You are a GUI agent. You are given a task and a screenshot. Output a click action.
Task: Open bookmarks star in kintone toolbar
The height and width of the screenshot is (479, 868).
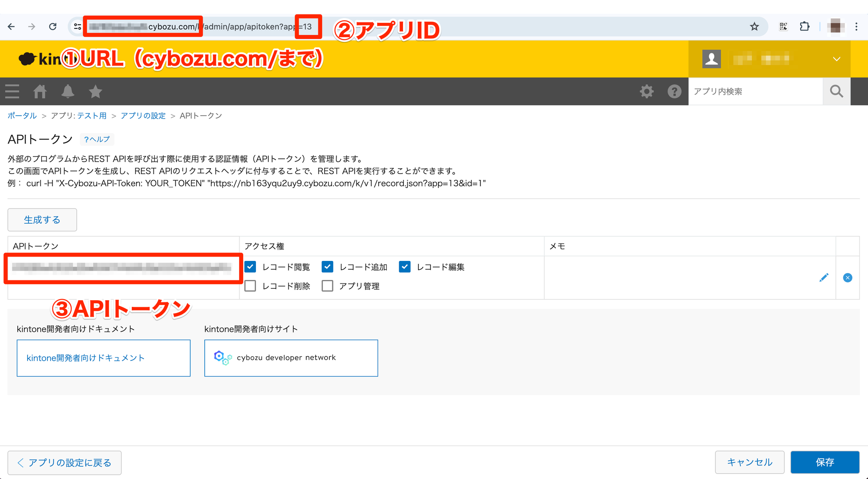95,91
